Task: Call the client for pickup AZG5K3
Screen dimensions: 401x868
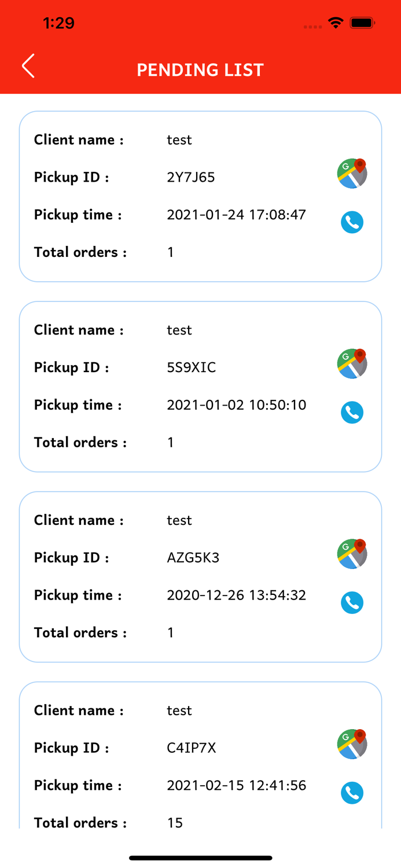Action: tap(352, 603)
